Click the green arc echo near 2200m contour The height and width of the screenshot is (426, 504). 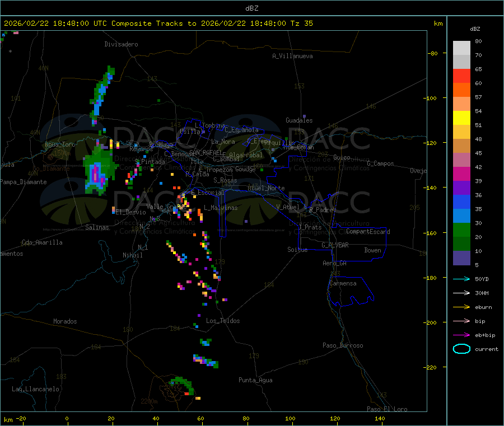click(182, 385)
